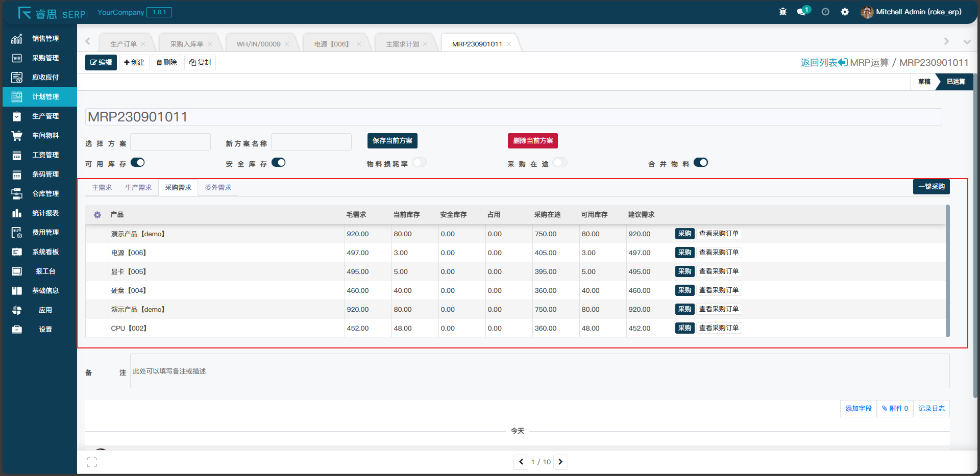Click the fullscreen icon at bottom left

92,462
